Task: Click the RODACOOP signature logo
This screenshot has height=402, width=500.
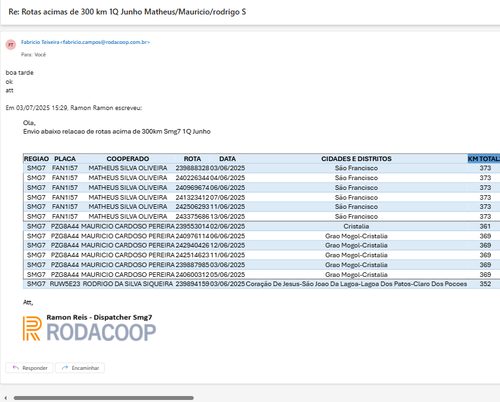Action: point(89,328)
